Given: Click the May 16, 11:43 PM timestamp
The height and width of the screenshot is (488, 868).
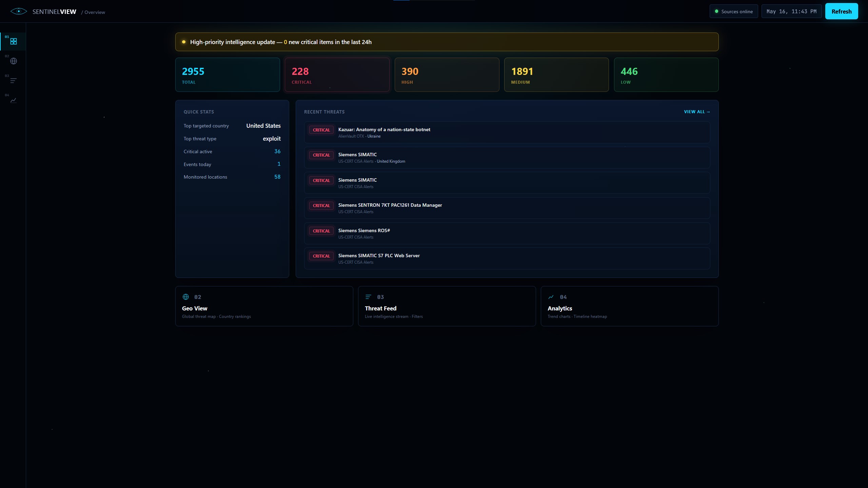Looking at the screenshot, I should pyautogui.click(x=791, y=11).
